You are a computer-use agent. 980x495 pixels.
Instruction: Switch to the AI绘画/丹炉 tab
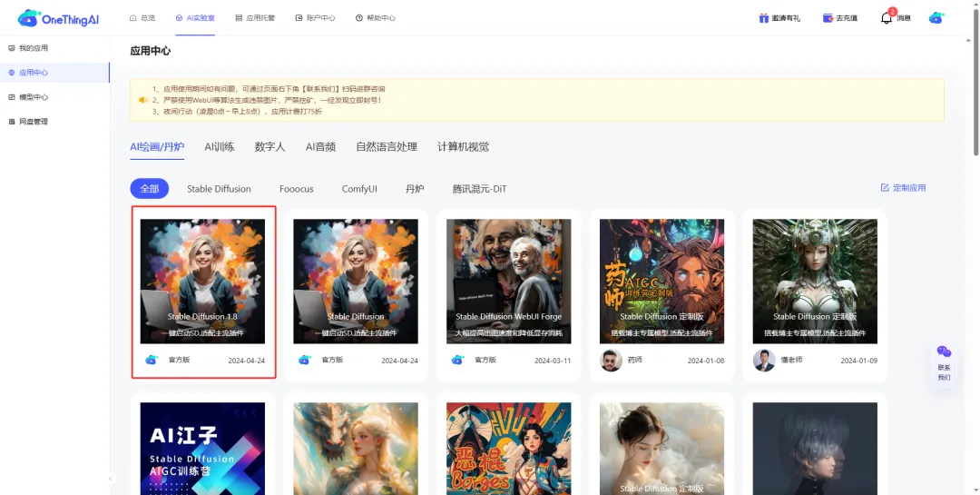coord(157,147)
